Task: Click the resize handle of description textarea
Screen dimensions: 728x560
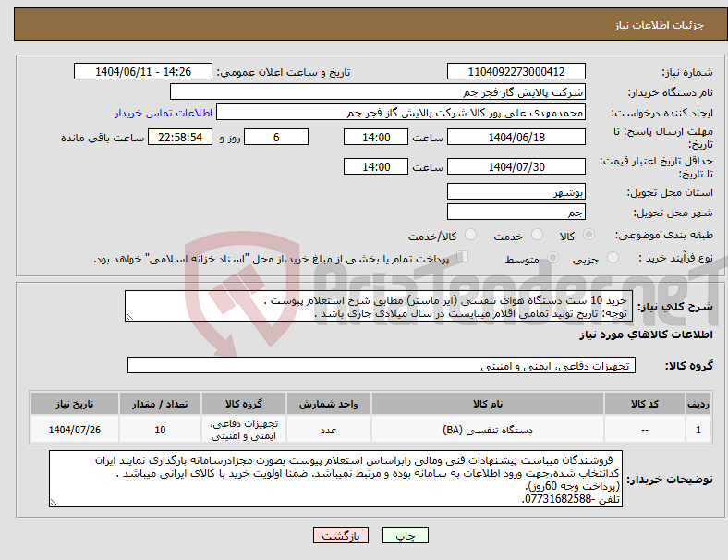Action: coord(129,317)
